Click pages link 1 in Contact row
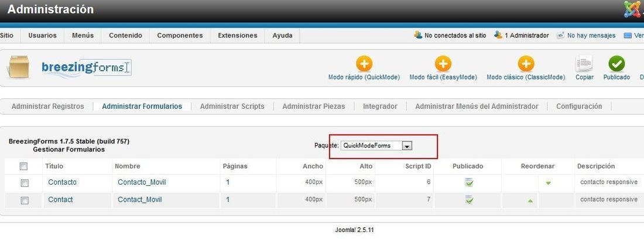The width and height of the screenshot is (644, 239). point(228,200)
